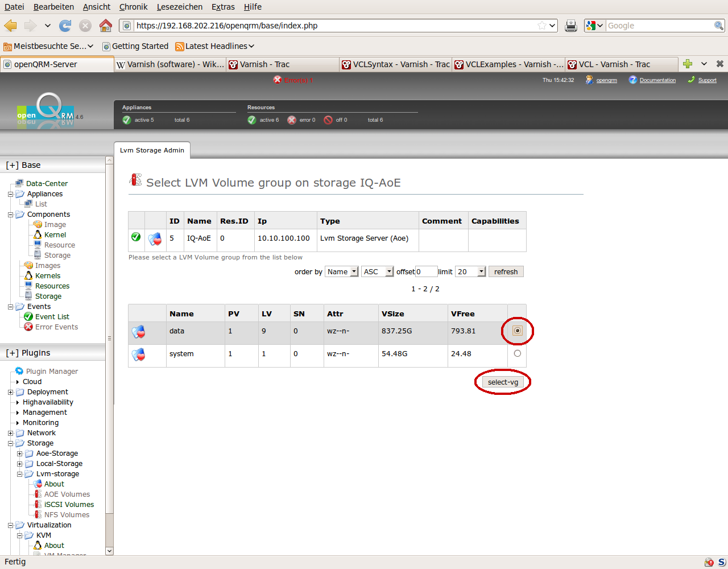Image resolution: width=728 pixels, height=569 pixels.
Task: Click the offset input field
Action: click(426, 272)
